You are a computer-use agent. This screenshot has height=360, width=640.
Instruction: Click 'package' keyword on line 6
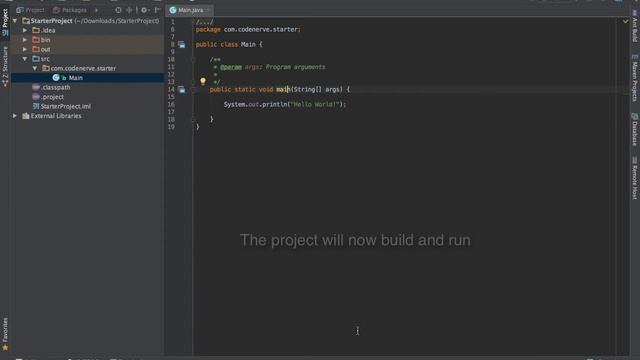pos(208,29)
